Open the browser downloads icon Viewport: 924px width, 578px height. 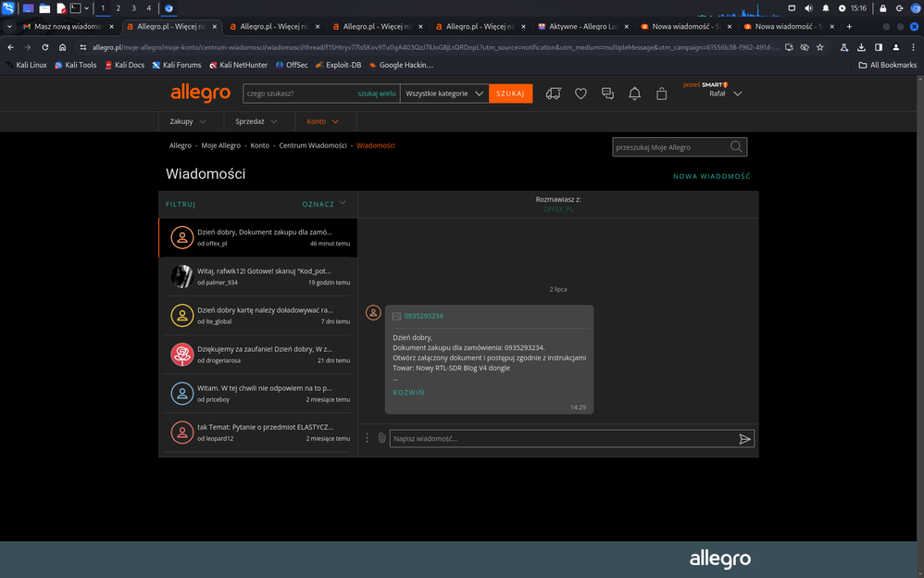pos(861,47)
